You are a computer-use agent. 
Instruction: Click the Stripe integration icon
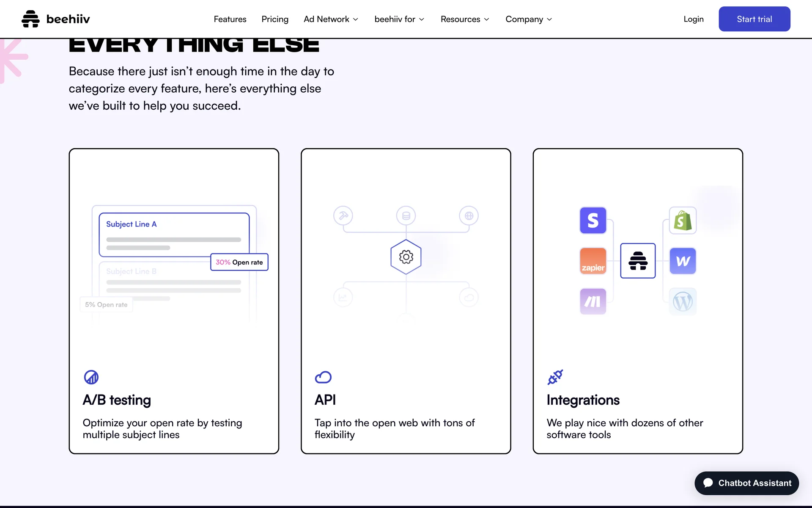point(593,220)
